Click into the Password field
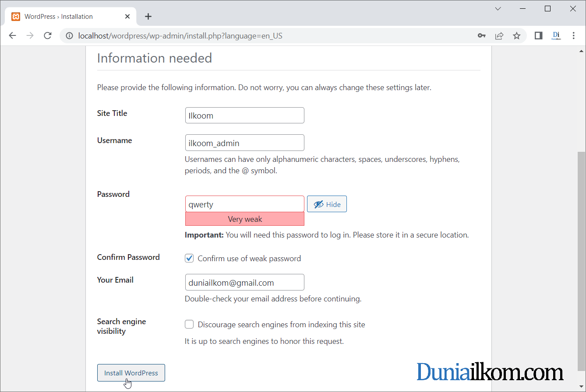This screenshot has height=392, width=586. click(x=245, y=204)
